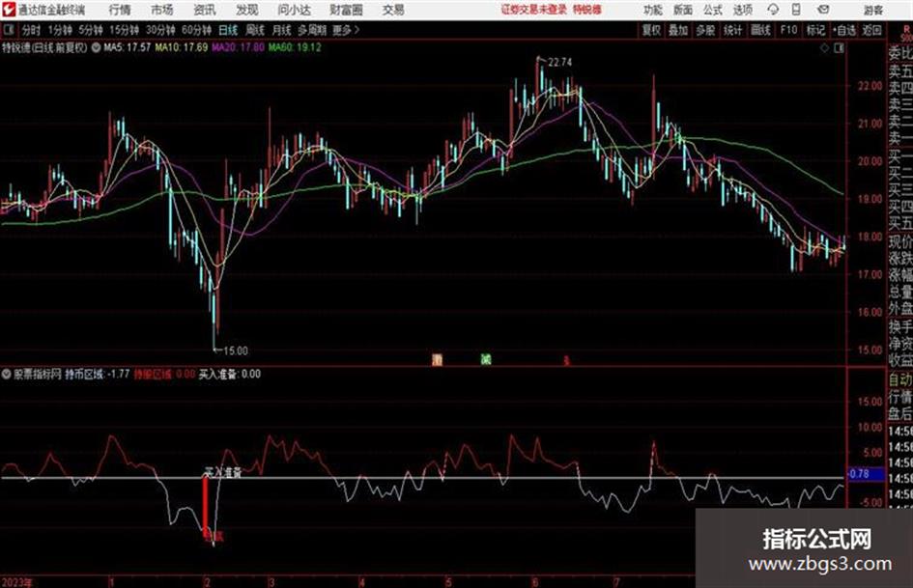Viewport: 913px width, 588px height.
Task: Switch to 5分钟 period
Action: pos(91,30)
